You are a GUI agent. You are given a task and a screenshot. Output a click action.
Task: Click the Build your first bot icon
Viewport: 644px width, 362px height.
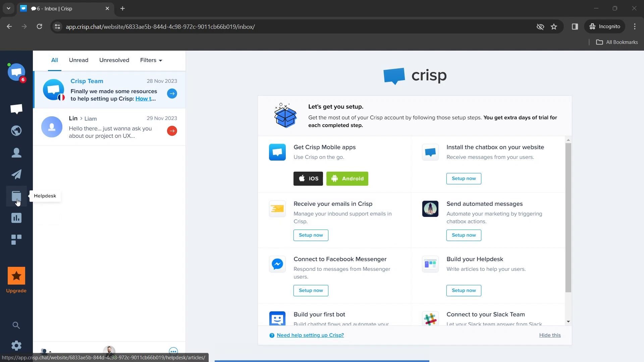(277, 318)
